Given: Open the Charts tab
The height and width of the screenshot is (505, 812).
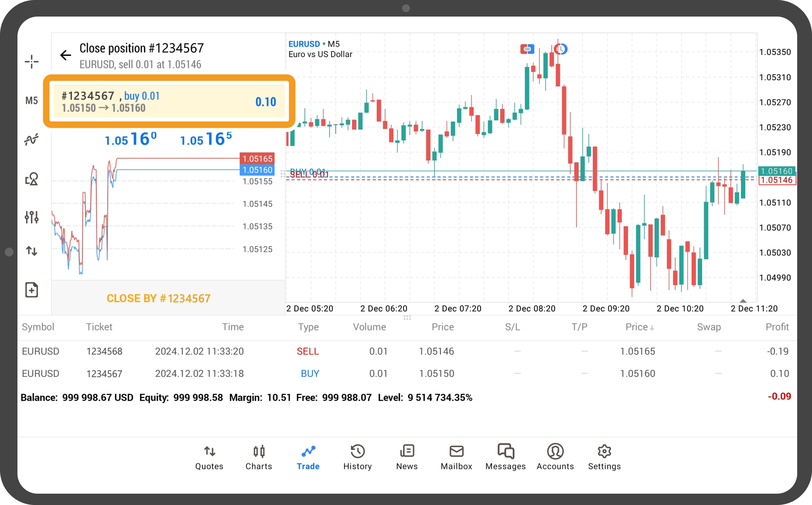Looking at the screenshot, I should point(259,457).
